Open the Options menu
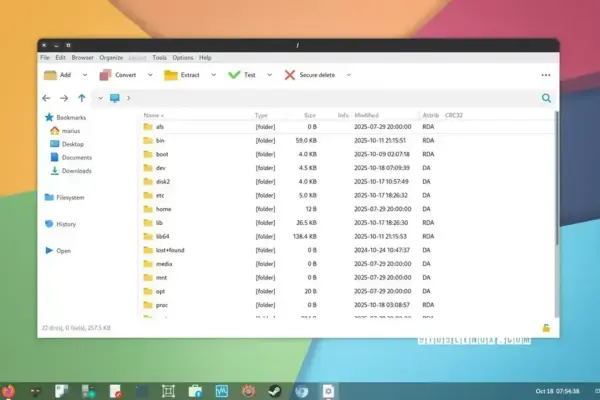Viewport: 600px width, 400px height. point(183,58)
